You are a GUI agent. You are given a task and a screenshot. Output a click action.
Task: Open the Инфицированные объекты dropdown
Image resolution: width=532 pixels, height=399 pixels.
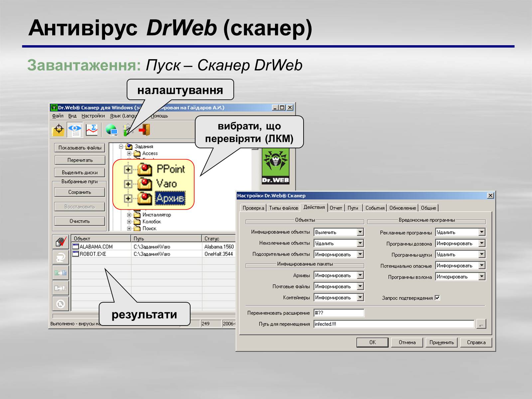(360, 232)
